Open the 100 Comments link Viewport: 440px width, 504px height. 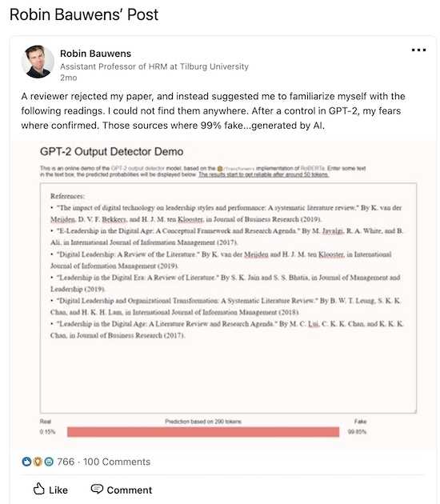pyautogui.click(x=117, y=462)
